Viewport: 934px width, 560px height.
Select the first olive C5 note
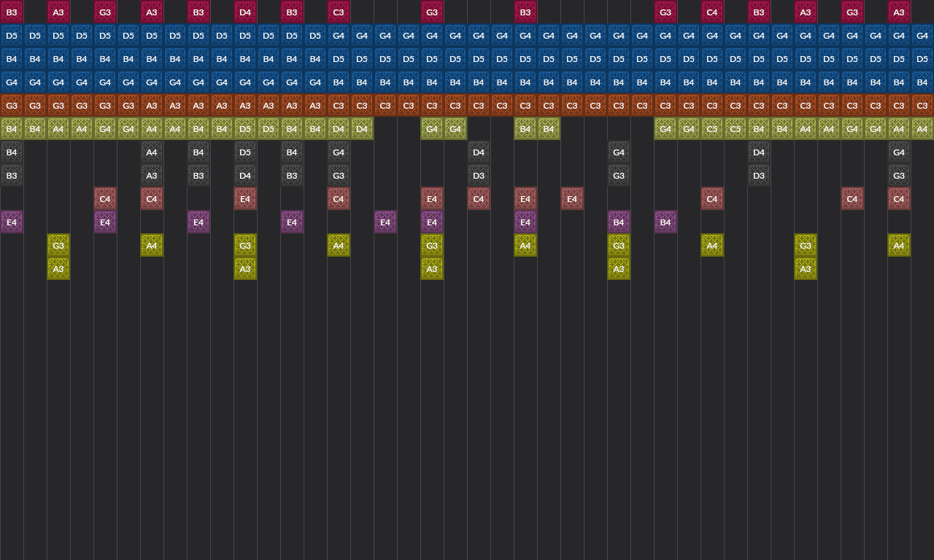click(x=712, y=129)
